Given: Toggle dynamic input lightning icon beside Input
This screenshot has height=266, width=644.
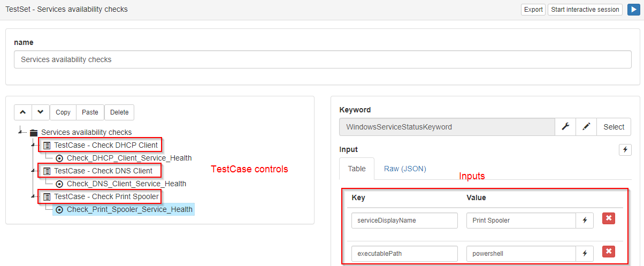Looking at the screenshot, I should coord(625,150).
